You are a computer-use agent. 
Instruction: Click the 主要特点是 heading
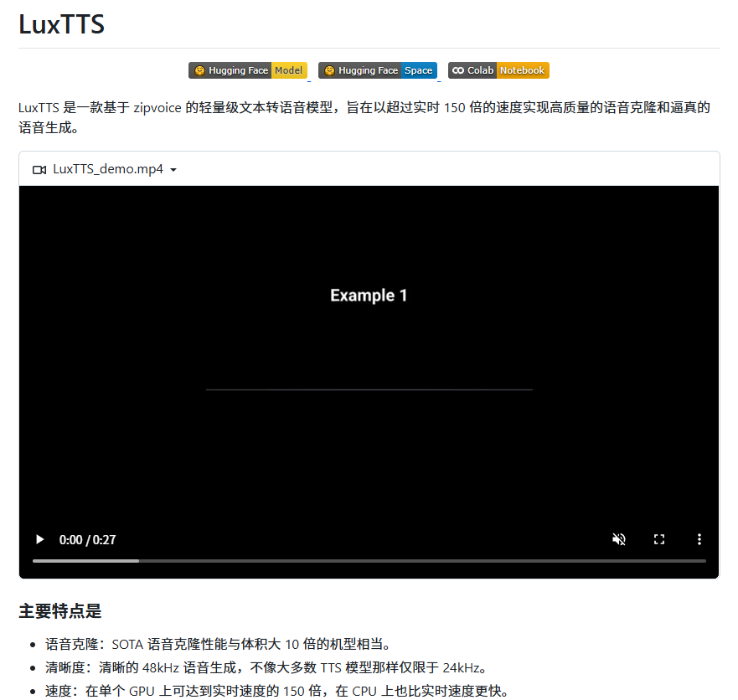60,611
